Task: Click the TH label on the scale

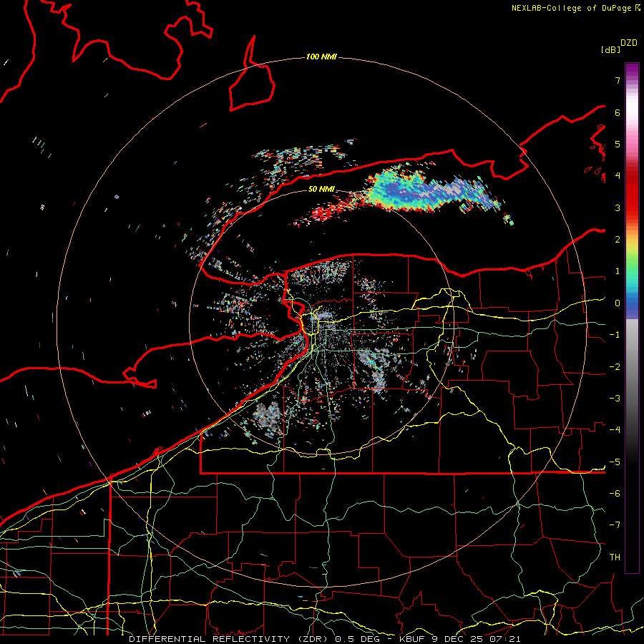Action: [615, 557]
